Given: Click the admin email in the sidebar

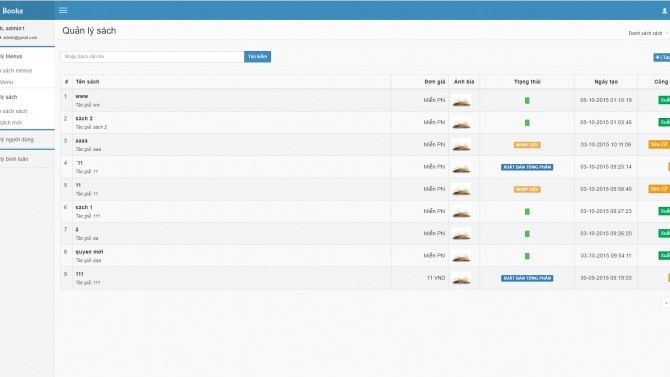Looking at the screenshot, I should pos(19,38).
